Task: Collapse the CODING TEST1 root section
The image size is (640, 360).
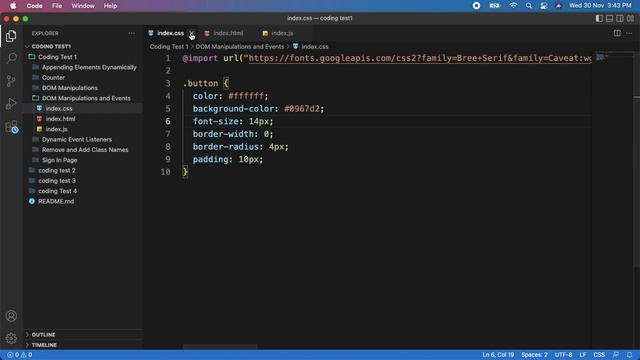Action: pyautogui.click(x=83, y=47)
